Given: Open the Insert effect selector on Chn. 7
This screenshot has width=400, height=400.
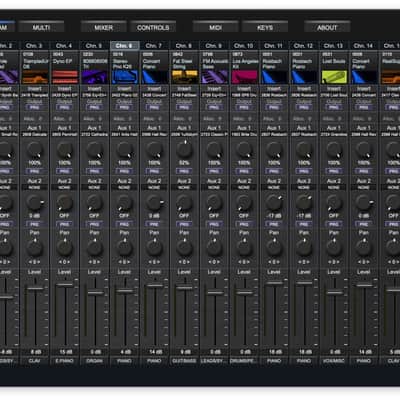Looking at the screenshot, I should [154, 95].
